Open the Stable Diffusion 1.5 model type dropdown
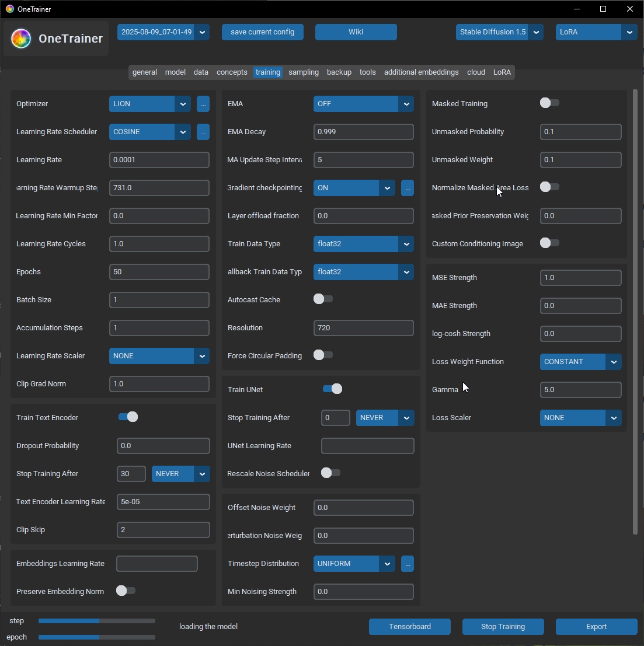 click(499, 32)
